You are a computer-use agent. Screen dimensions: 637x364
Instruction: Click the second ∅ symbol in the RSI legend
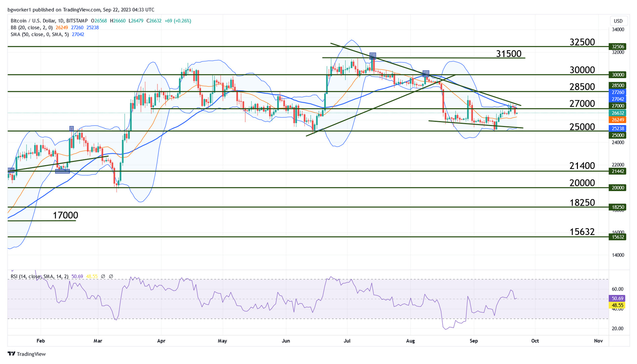point(111,277)
